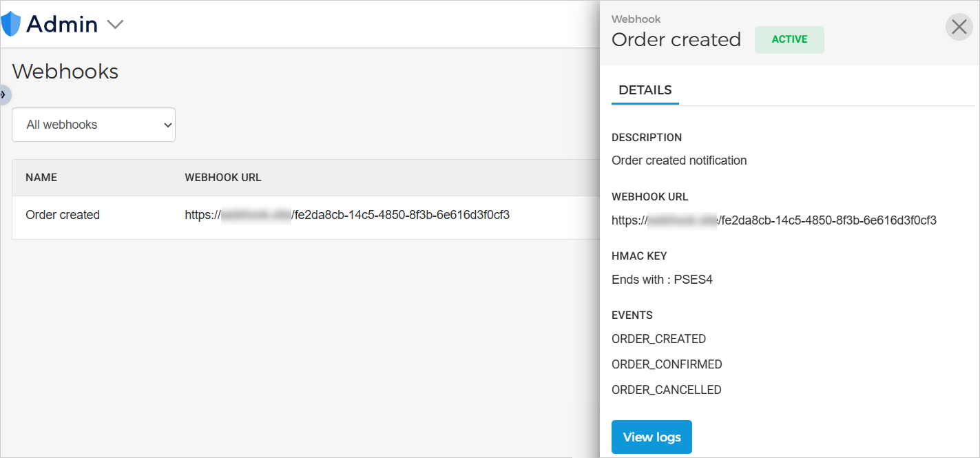Click the blue shield Admin logo
This screenshot has height=458, width=980.
12,24
